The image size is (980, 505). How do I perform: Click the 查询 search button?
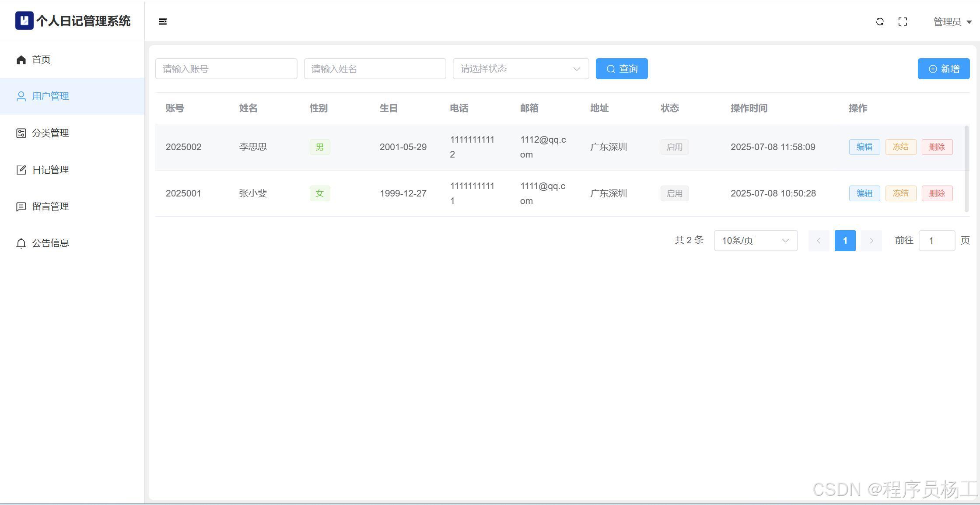pyautogui.click(x=622, y=69)
